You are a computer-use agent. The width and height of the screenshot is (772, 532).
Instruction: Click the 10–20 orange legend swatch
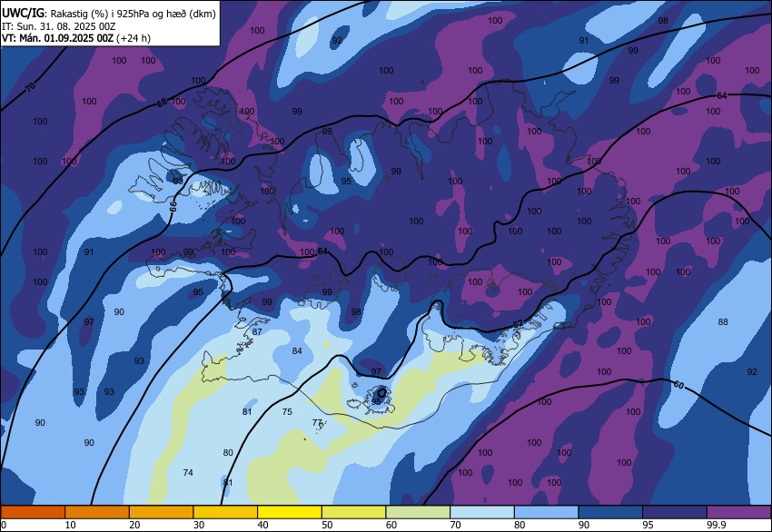97,512
